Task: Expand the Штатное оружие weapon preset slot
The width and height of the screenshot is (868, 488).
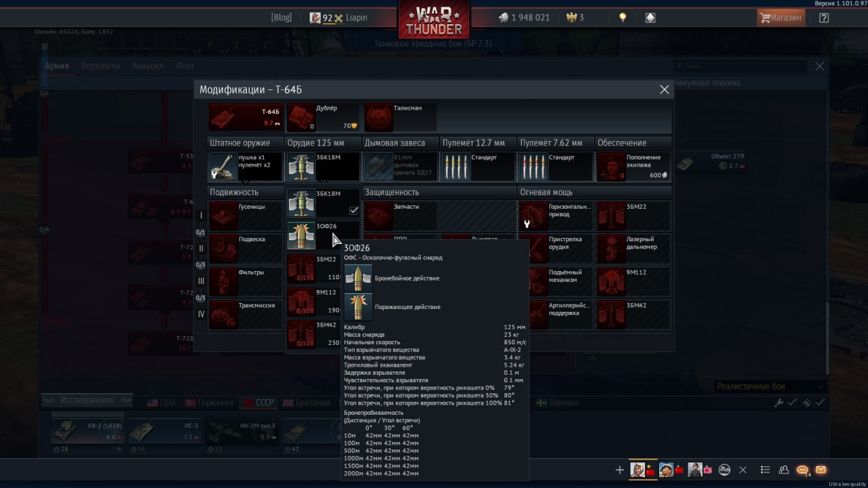Action: (245, 166)
